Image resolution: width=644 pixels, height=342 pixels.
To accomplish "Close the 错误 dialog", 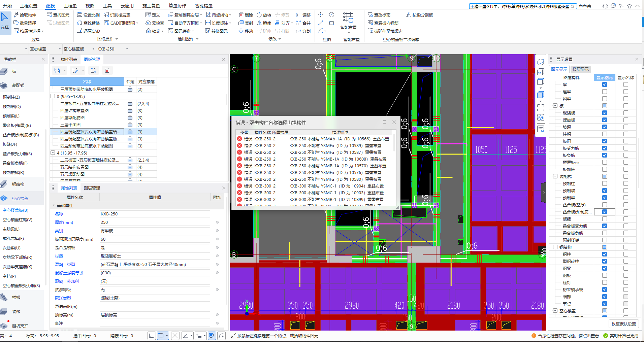I will point(394,122).
